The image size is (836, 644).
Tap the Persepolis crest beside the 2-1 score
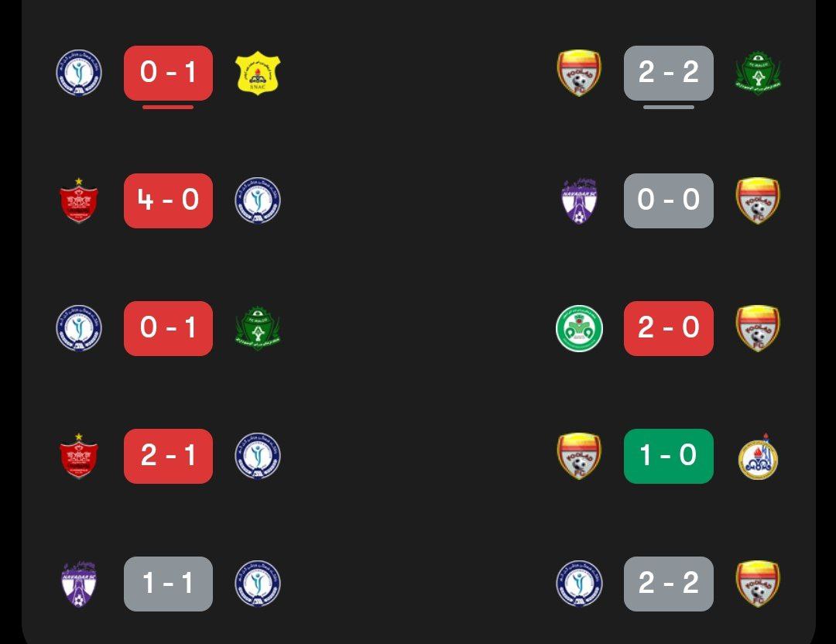79,456
